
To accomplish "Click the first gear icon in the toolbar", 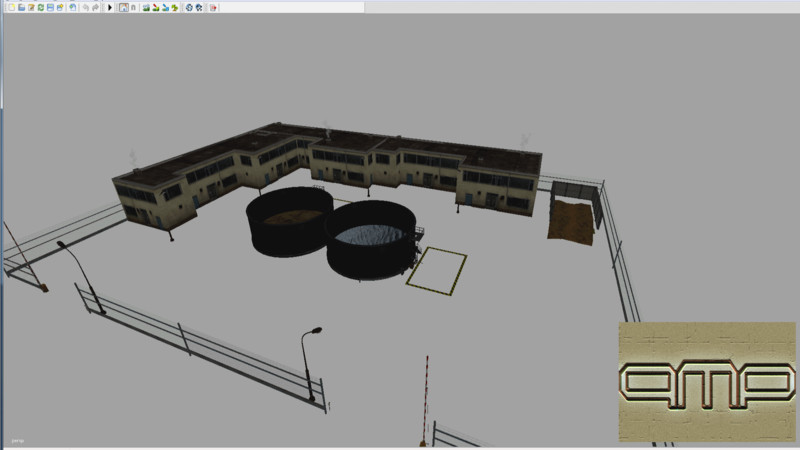I will pos(189,7).
